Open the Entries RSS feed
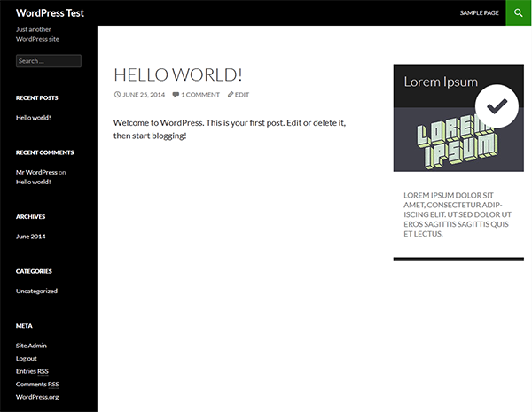The width and height of the screenshot is (532, 412). click(32, 371)
